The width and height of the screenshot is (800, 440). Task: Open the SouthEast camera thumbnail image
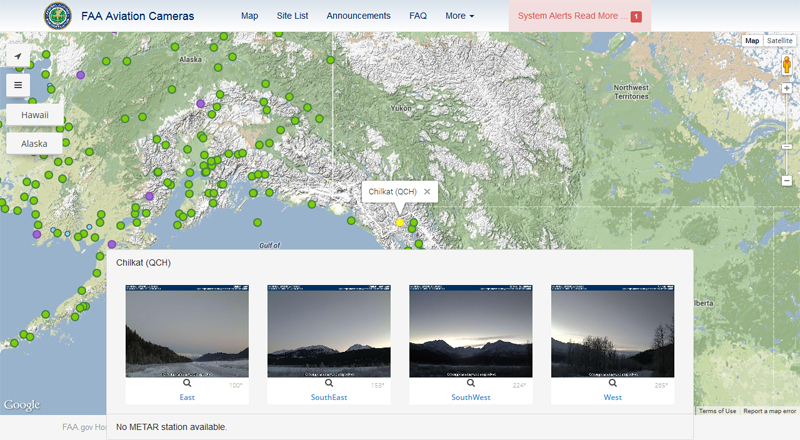pos(329,331)
